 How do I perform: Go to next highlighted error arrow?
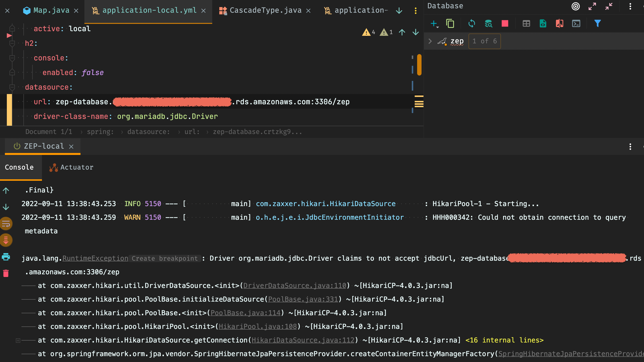[x=415, y=32]
